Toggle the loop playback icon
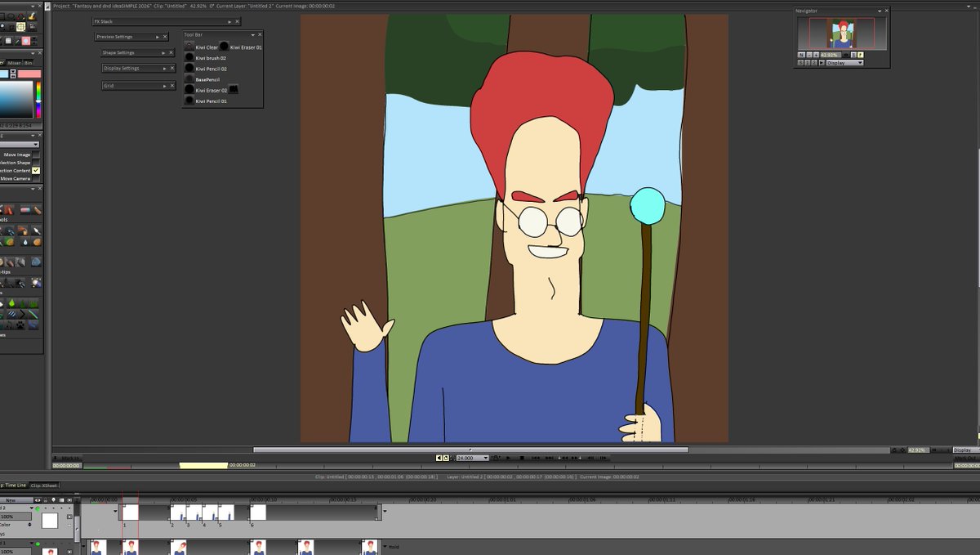This screenshot has width=980, height=555. [x=446, y=458]
